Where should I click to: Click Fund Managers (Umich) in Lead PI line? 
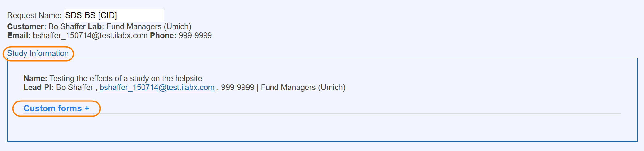[303, 88]
